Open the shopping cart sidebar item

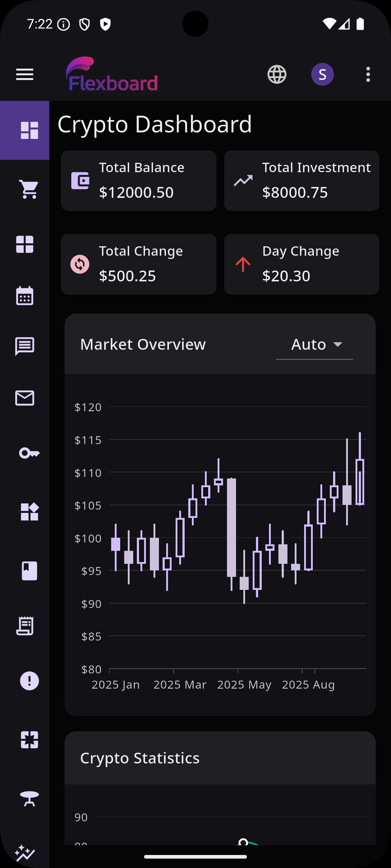[29, 189]
